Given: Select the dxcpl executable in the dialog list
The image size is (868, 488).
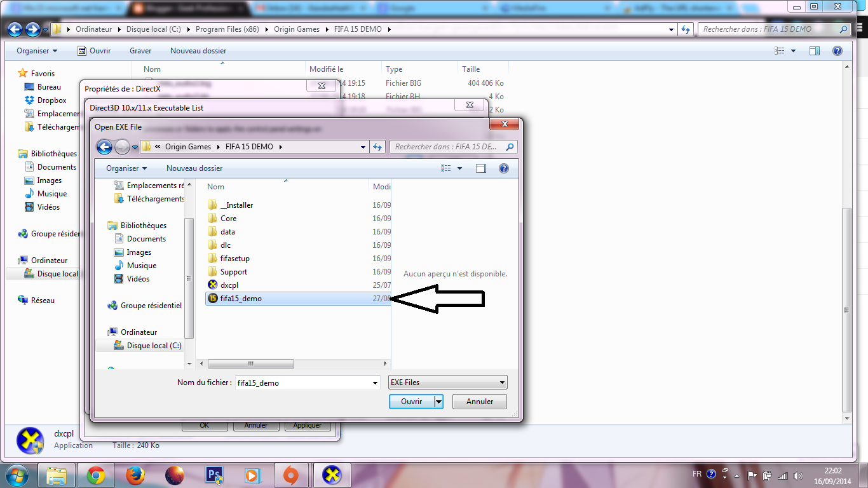Looking at the screenshot, I should 229,285.
